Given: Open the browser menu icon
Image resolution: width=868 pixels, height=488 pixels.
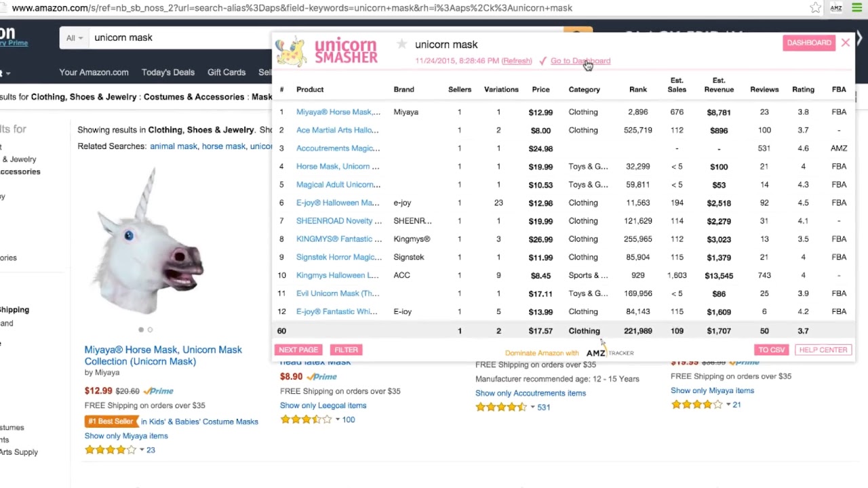Looking at the screenshot, I should (x=856, y=8).
